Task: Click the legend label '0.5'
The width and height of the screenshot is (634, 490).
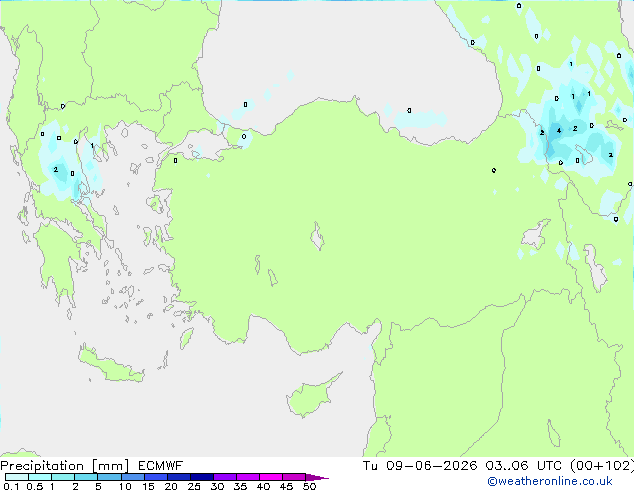Action: pyautogui.click(x=35, y=486)
